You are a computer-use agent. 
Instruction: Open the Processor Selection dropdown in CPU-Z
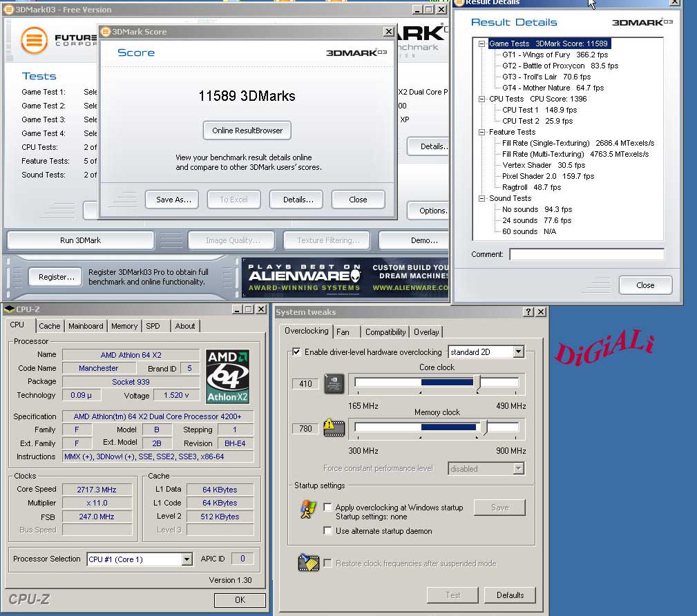pos(187,559)
